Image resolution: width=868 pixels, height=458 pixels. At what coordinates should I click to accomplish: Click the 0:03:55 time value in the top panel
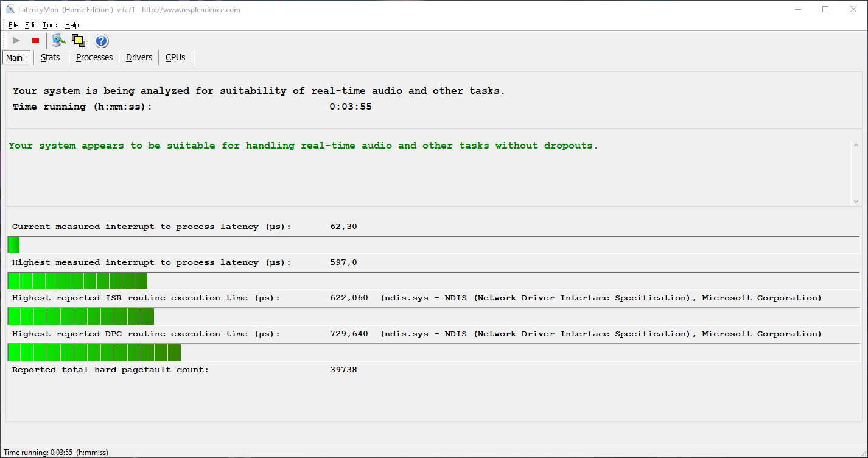point(351,107)
